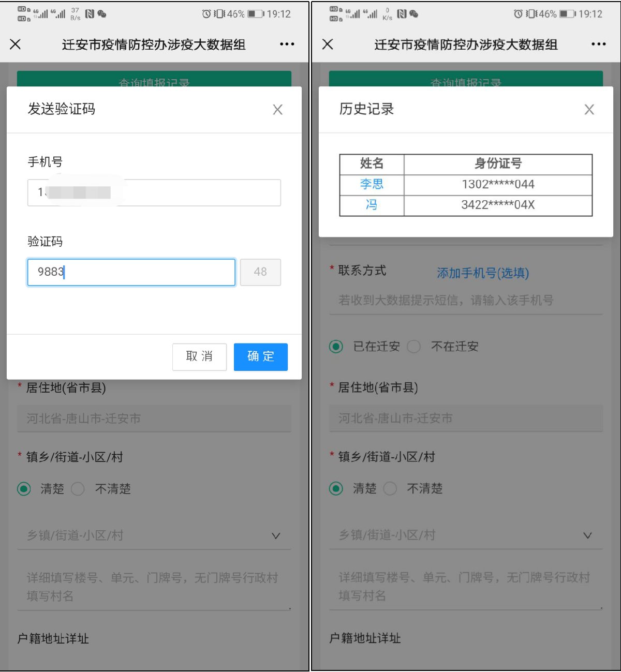Click the 联系方式 phone input field
Viewport: 621px width, 672px height.
pyautogui.click(x=466, y=301)
